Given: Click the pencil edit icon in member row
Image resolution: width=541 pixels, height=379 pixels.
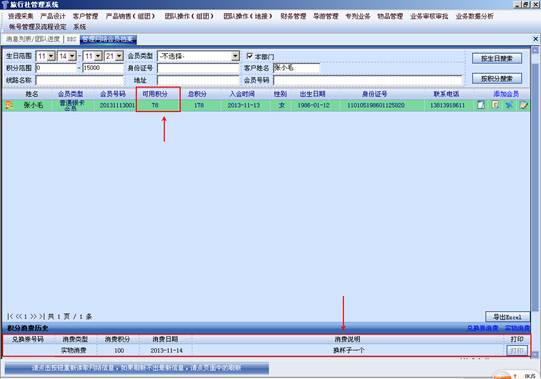Looking at the screenshot, I should [524, 105].
